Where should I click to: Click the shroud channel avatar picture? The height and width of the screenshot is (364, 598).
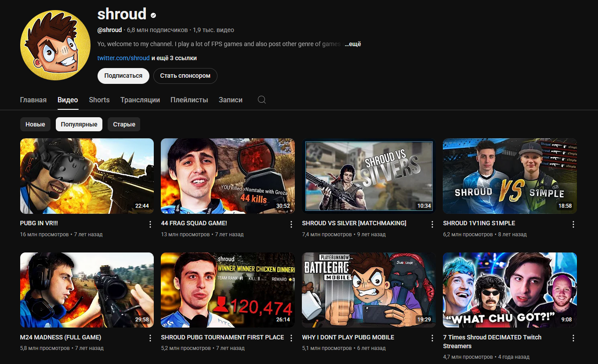tap(55, 45)
